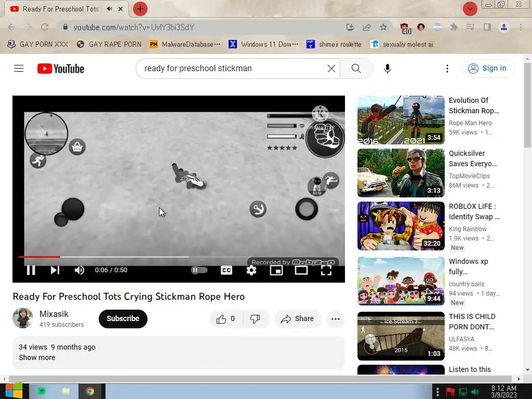Screen dimensions: 532x399
Task: Share the video
Action: tap(298, 319)
